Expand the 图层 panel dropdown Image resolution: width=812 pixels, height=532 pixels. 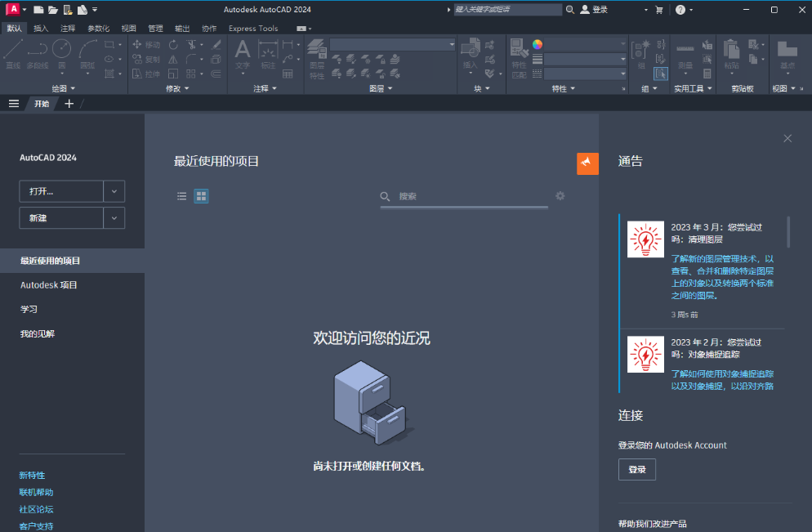(x=381, y=88)
